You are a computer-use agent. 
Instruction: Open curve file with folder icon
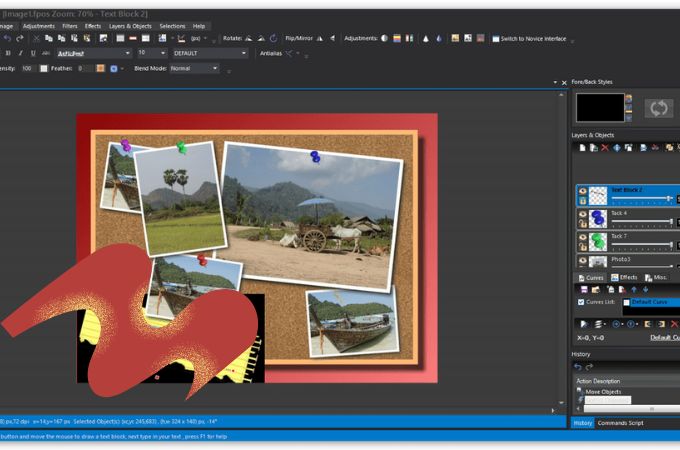pos(595,289)
